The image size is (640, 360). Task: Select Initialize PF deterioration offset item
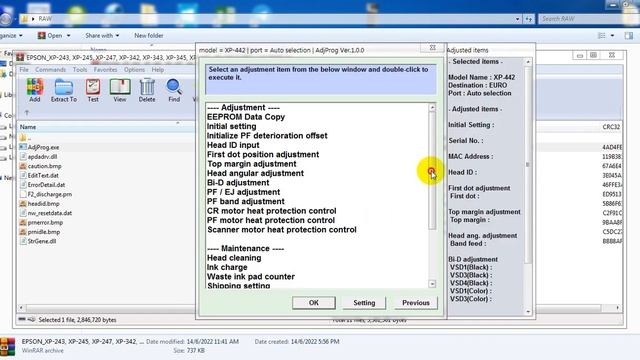click(x=267, y=136)
